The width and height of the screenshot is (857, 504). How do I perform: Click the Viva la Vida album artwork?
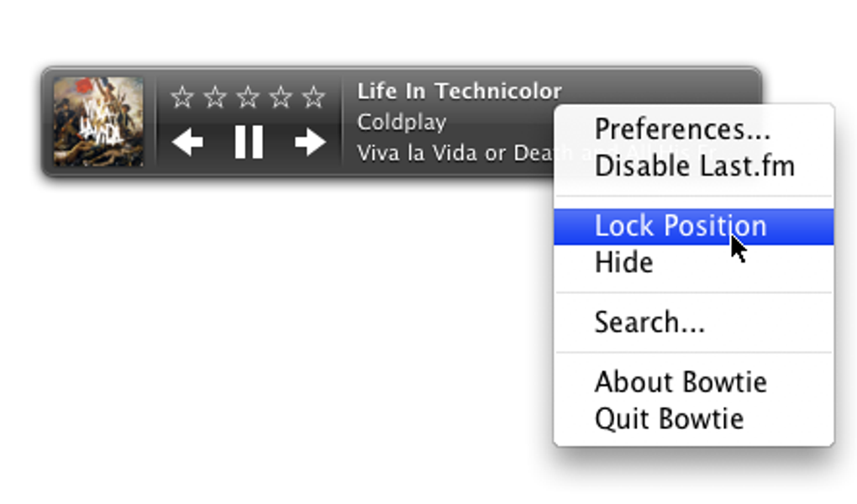point(98,122)
